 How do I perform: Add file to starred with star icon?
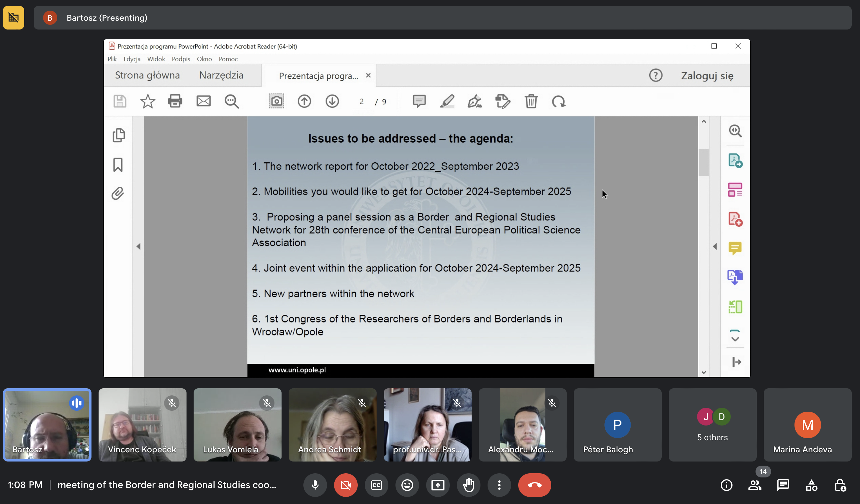pos(148,101)
